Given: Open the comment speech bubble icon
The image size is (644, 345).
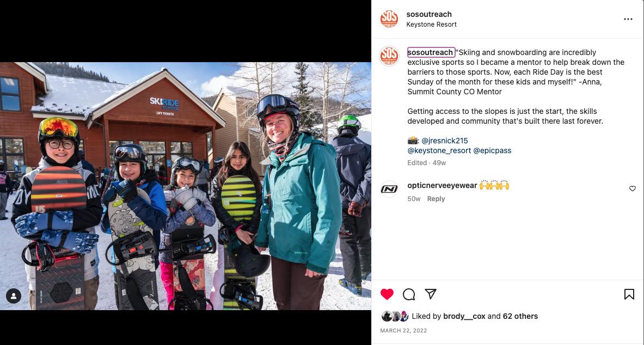Looking at the screenshot, I should 409,294.
